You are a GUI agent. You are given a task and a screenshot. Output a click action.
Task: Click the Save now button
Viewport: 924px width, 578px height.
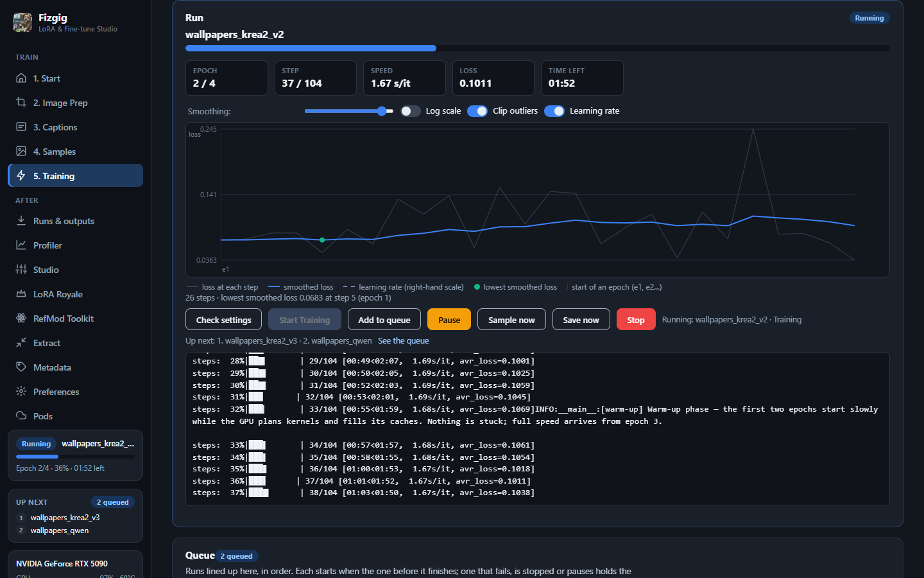tap(581, 320)
